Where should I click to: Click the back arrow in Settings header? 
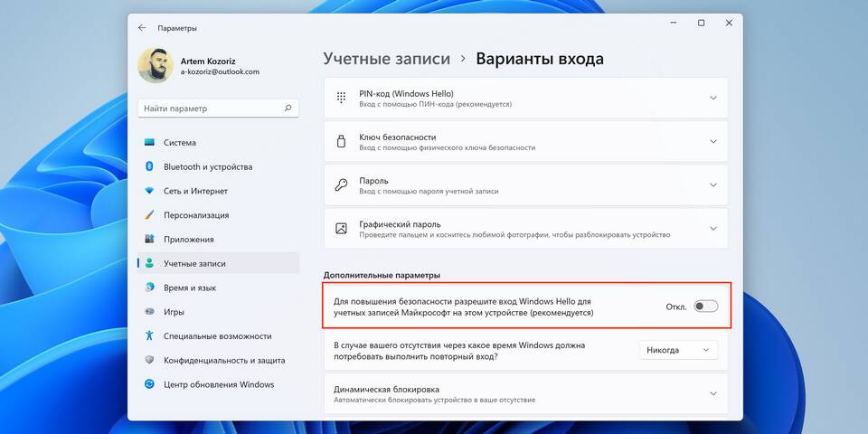click(x=142, y=28)
